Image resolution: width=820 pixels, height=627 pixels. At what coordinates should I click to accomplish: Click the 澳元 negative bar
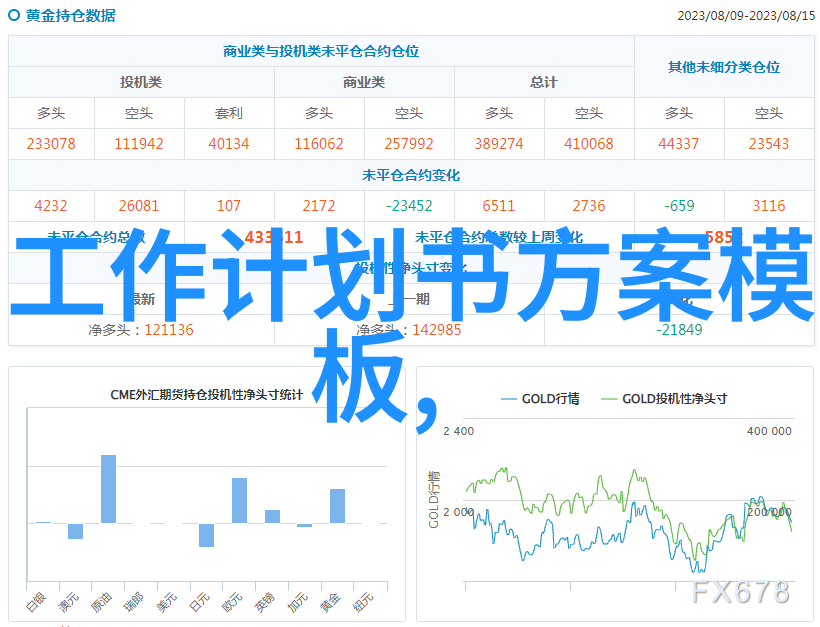coord(75,531)
